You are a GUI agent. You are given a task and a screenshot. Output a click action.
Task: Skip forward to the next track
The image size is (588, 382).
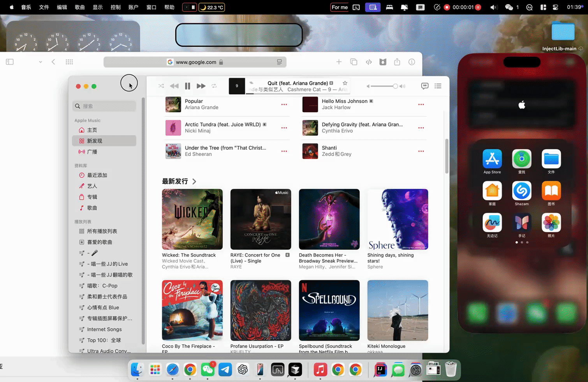(x=201, y=86)
